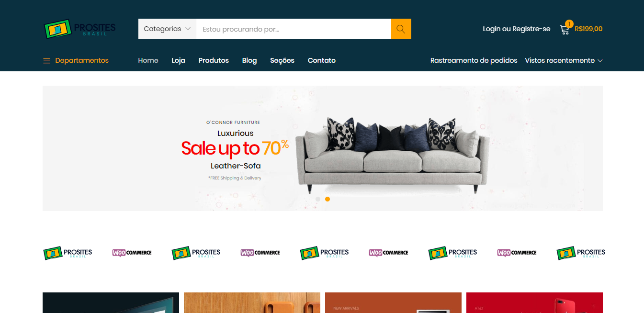Open the Departamentos hamburger menu icon
The width and height of the screenshot is (644, 313).
pyautogui.click(x=46, y=61)
